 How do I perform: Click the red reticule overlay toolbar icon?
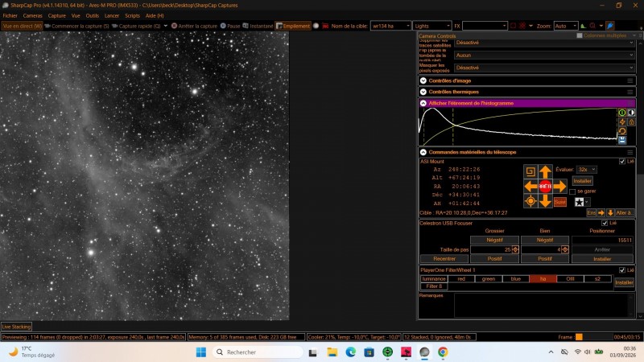pyautogui.click(x=522, y=26)
